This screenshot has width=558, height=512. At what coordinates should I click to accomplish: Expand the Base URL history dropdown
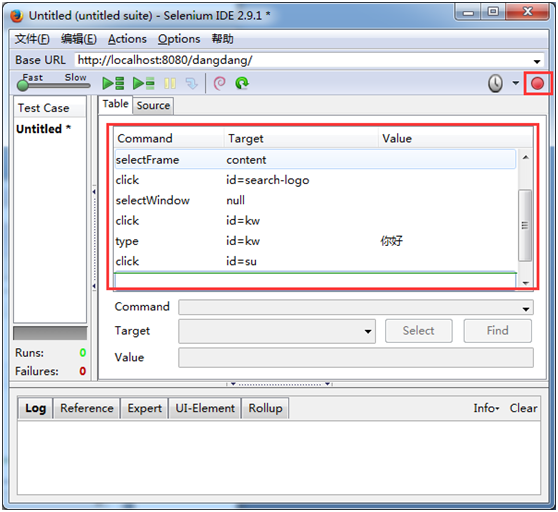point(537,61)
